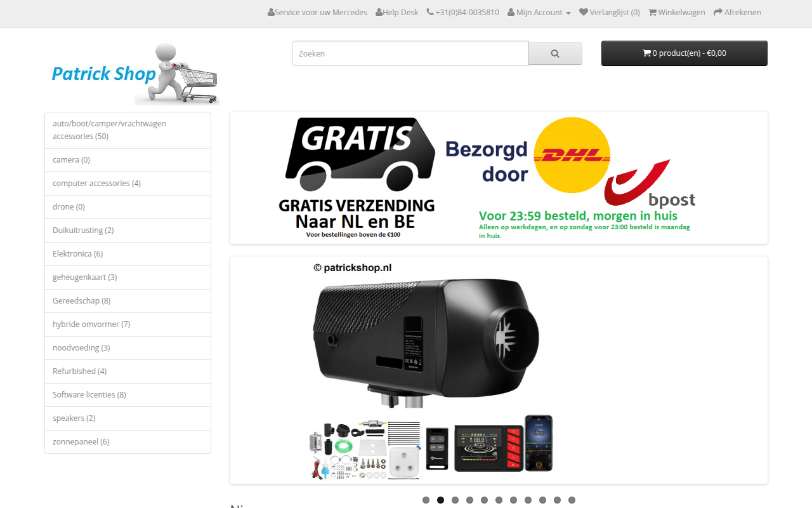Open Gereedschap (8) category

click(x=128, y=301)
